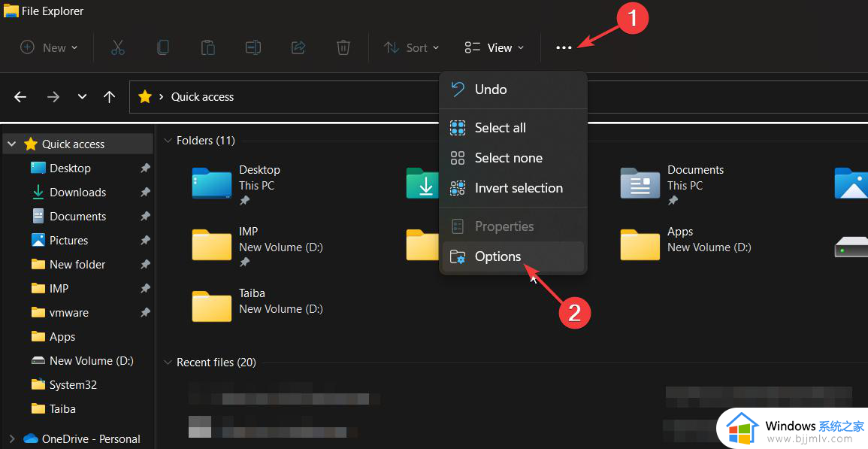Click Quick access in the address bar
This screenshot has height=449, width=868.
[x=203, y=97]
